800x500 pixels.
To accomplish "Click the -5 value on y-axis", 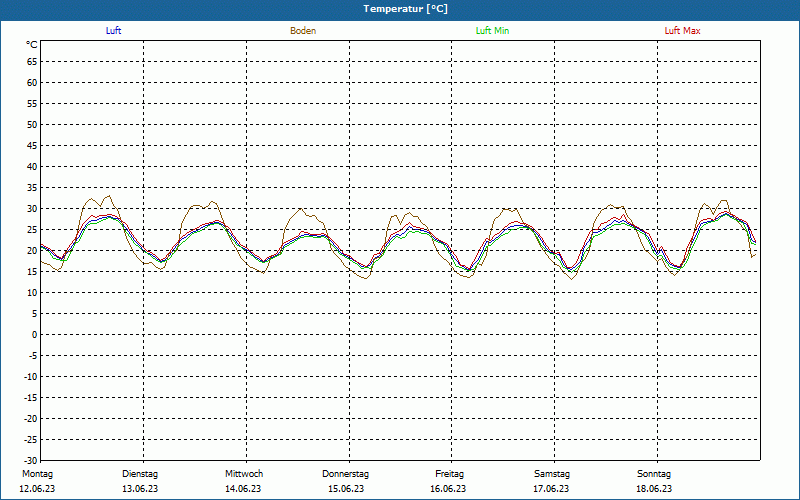I will pyautogui.click(x=33, y=356).
